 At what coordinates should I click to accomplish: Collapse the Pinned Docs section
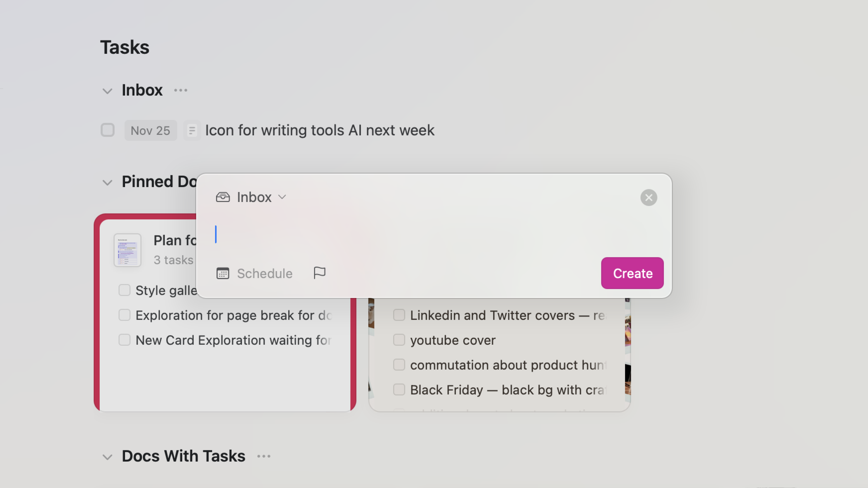107,183
